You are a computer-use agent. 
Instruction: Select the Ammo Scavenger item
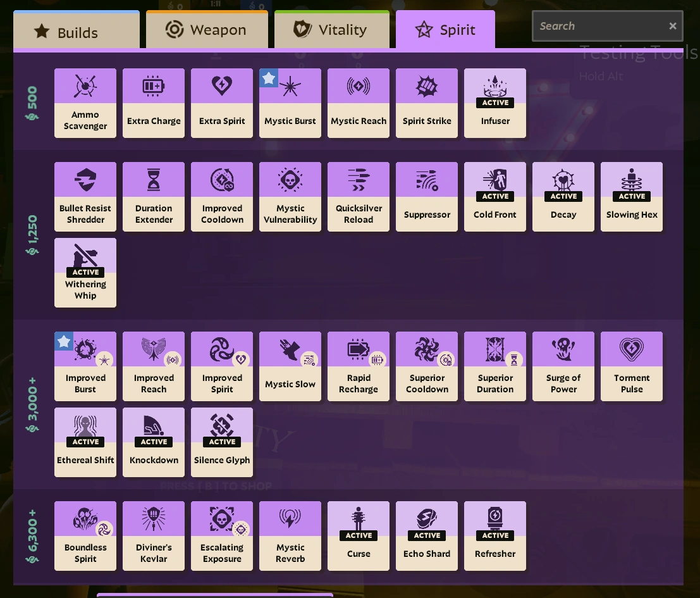coord(85,103)
